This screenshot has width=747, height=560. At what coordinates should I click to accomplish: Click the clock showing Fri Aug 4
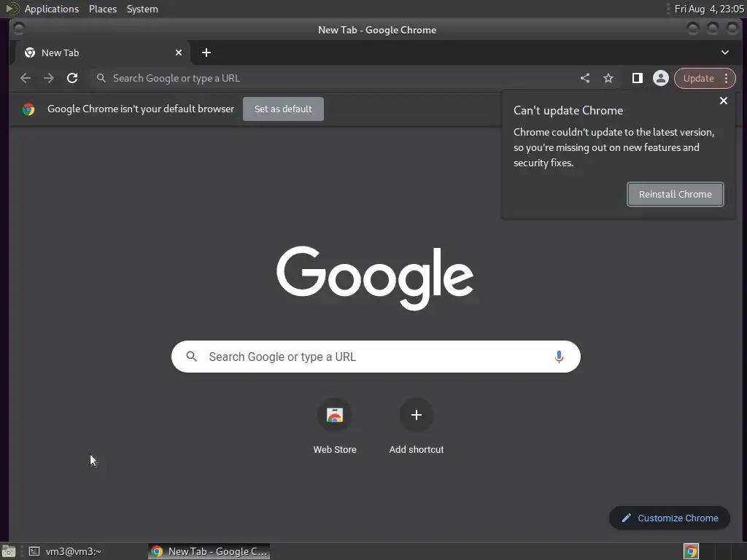click(709, 9)
